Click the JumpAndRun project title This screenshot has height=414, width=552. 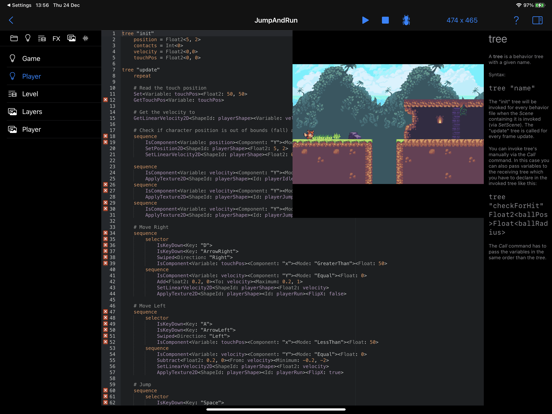point(276,20)
